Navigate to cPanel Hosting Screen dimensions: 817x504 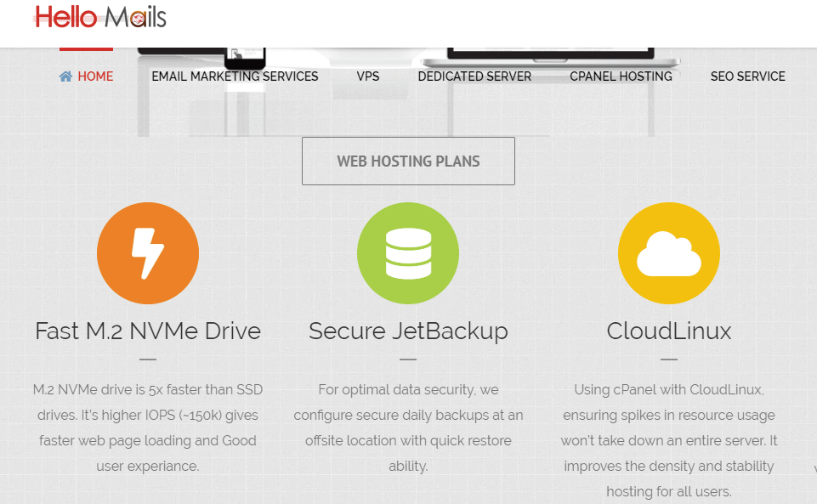point(621,76)
